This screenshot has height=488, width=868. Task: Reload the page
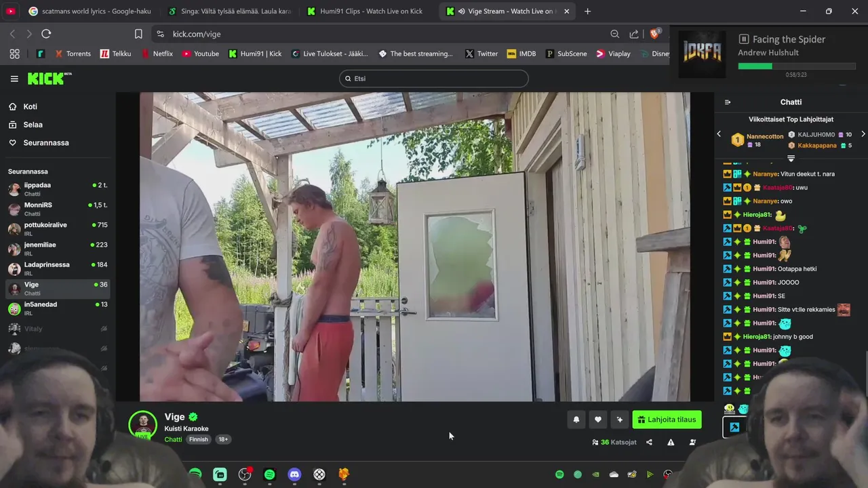coord(46,34)
